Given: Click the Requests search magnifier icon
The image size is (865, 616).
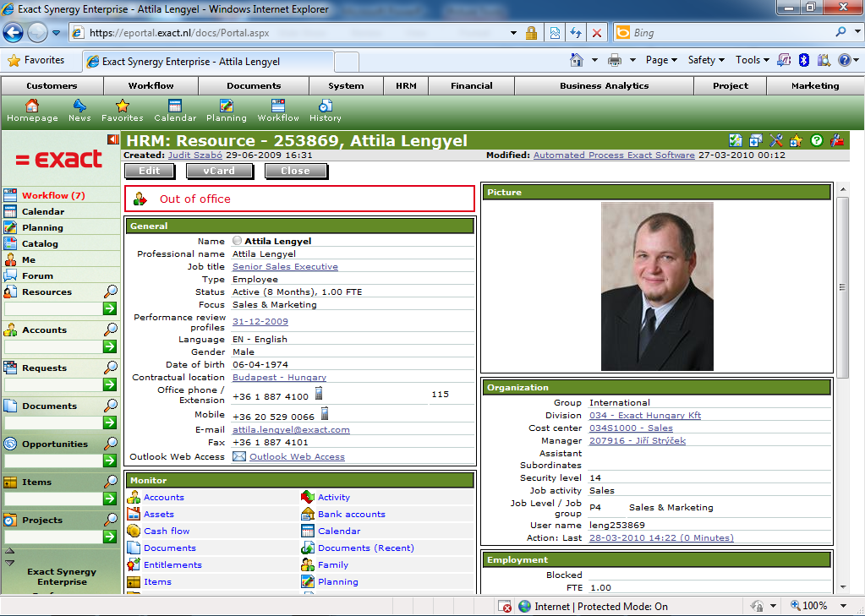Looking at the screenshot, I should click(111, 368).
